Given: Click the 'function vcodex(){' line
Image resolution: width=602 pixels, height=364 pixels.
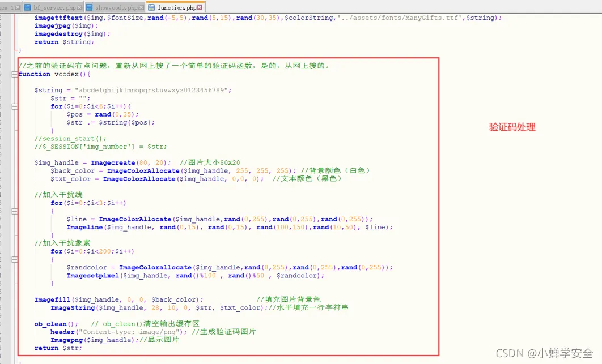Looking at the screenshot, I should click(x=54, y=74).
